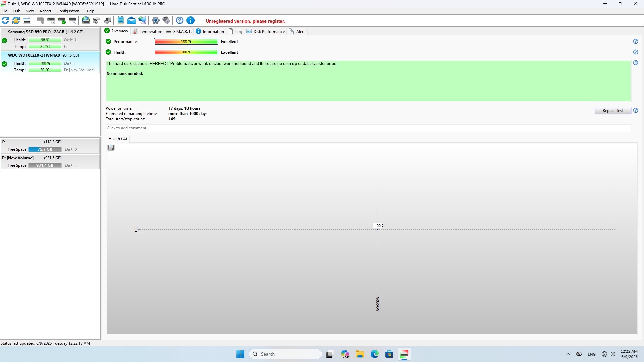Image resolution: width=644 pixels, height=362 pixels.
Task: Click the gray disk acoustic toolbar icon
Action: (x=40, y=20)
